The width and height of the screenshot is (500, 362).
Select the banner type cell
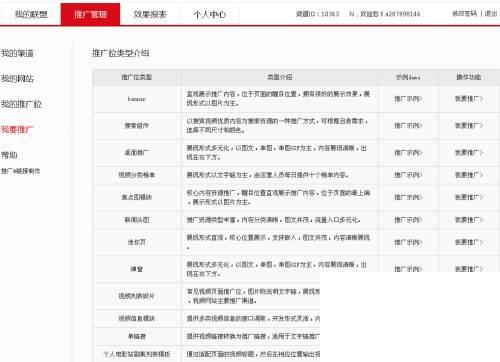click(137, 99)
